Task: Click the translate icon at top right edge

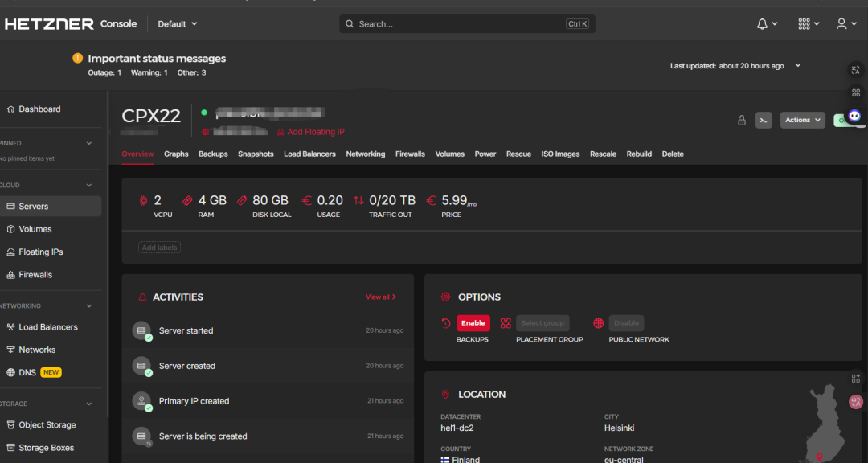Action: (x=856, y=70)
